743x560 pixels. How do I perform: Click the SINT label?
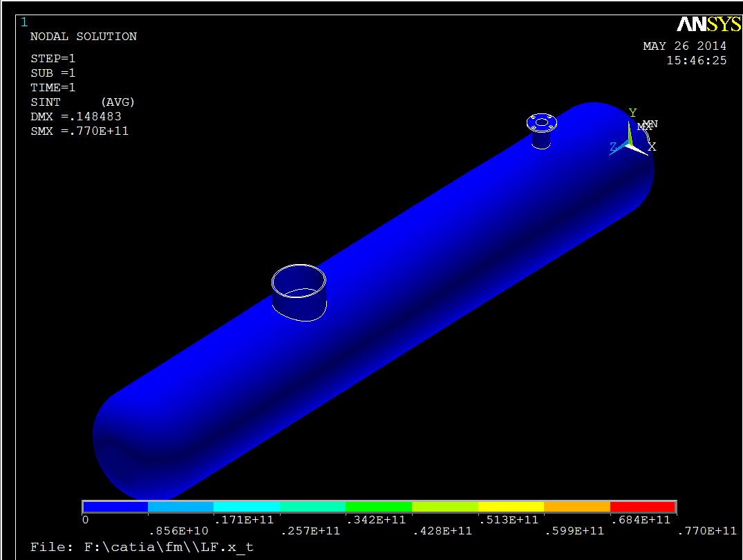(46, 102)
